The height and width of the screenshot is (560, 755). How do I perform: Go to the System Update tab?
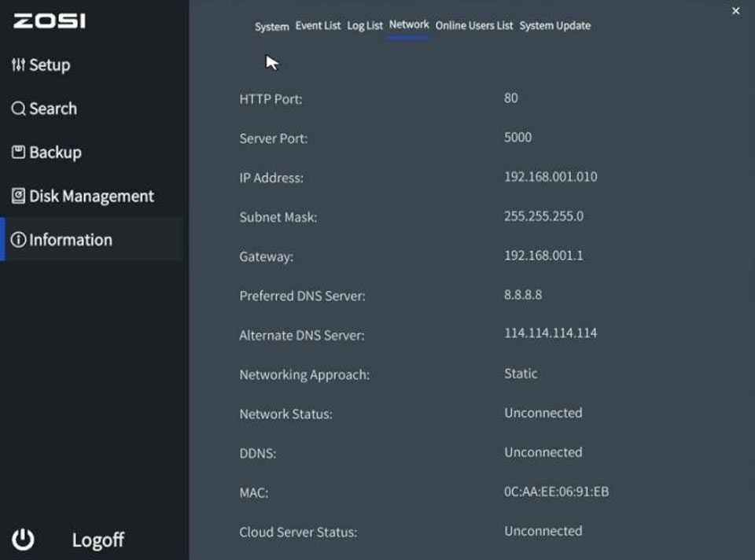coord(554,26)
